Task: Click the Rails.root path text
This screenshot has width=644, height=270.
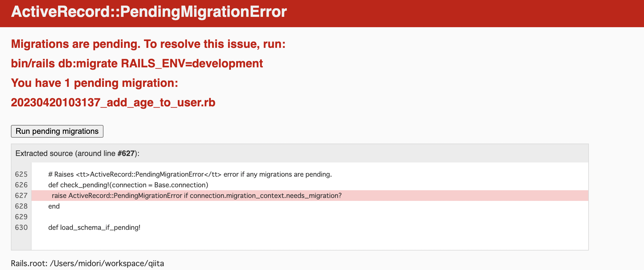Action: 88,263
